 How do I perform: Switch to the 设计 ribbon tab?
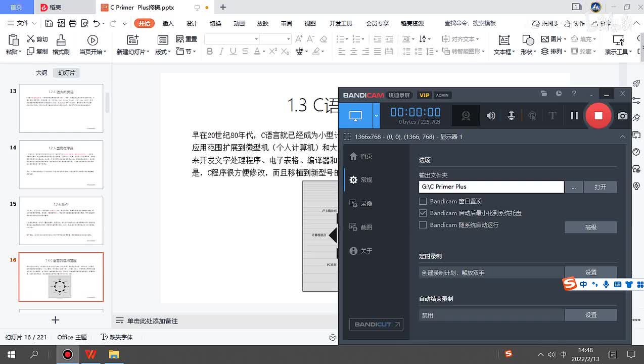pyautogui.click(x=192, y=23)
